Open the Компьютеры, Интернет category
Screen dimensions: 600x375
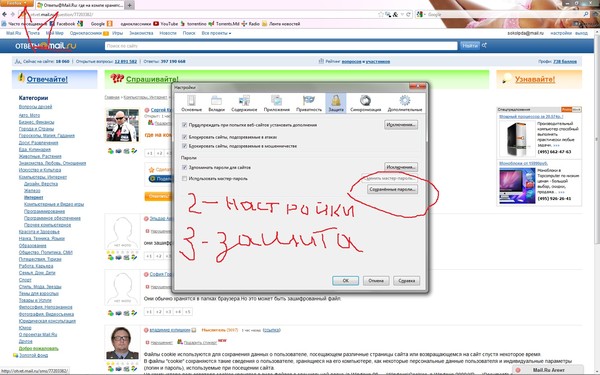pyautogui.click(x=42, y=177)
